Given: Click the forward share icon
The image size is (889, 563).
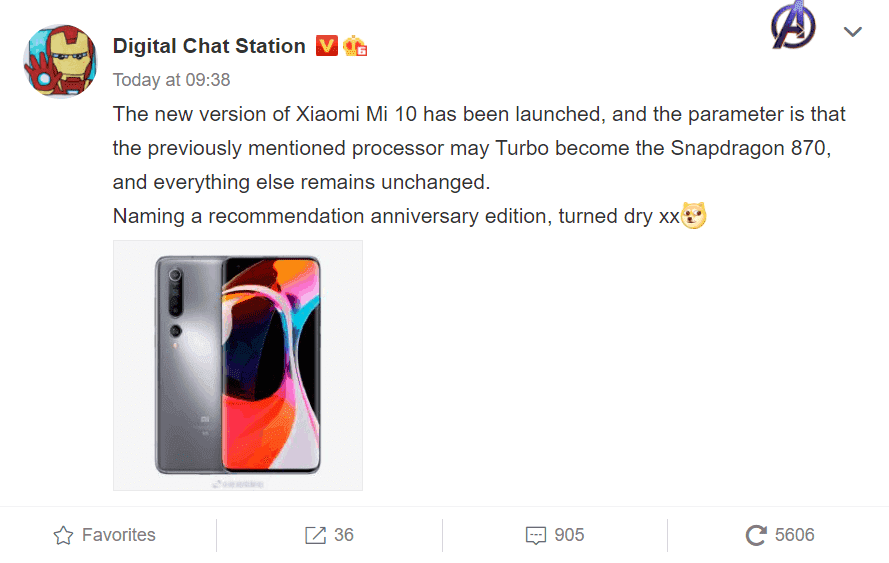Looking at the screenshot, I should pos(315,536).
